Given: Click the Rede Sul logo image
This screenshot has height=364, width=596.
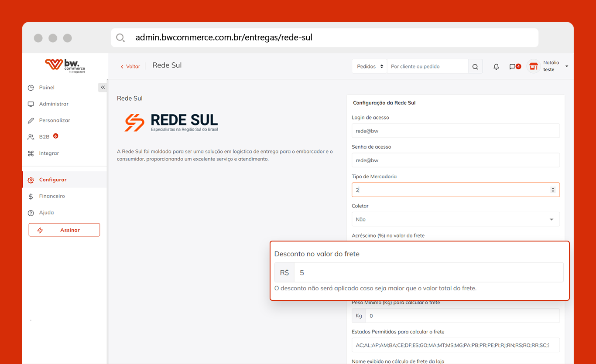Looking at the screenshot, I should pyautogui.click(x=171, y=122).
